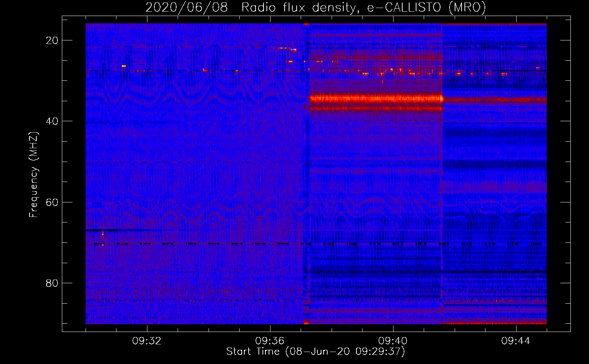
Task: Click the 'Start Time (08-Jun-20 09:29:37)' x-axis label
Action: click(316, 352)
